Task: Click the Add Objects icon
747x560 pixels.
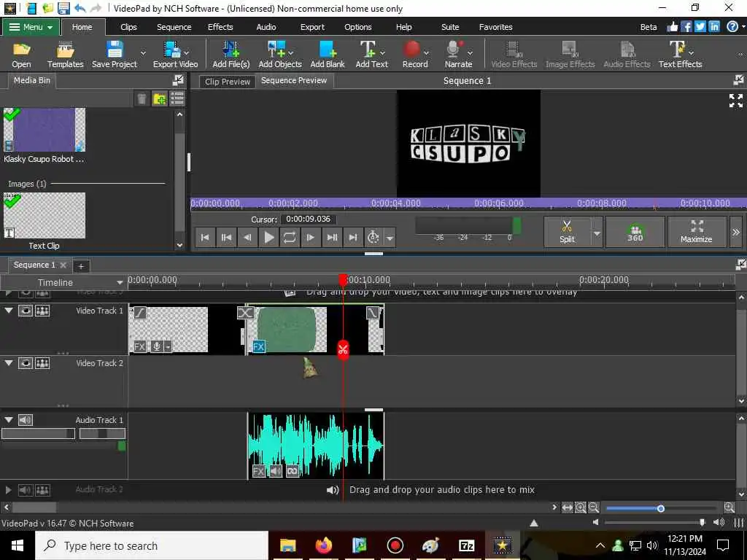Action: click(279, 54)
